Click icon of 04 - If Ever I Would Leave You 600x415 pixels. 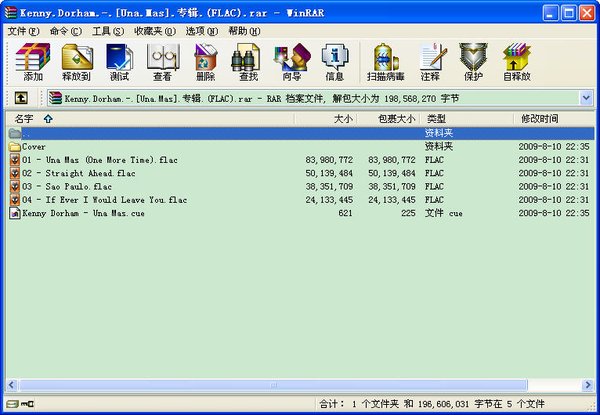(15, 200)
